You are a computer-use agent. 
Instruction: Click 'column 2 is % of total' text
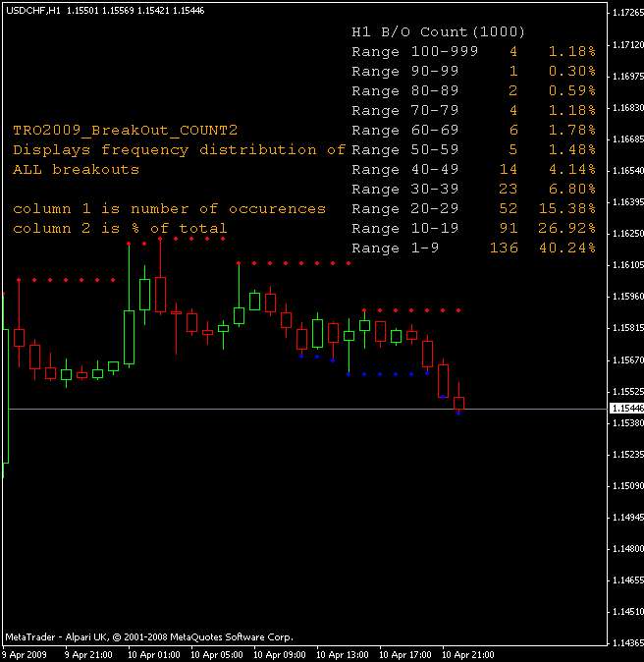tap(120, 228)
